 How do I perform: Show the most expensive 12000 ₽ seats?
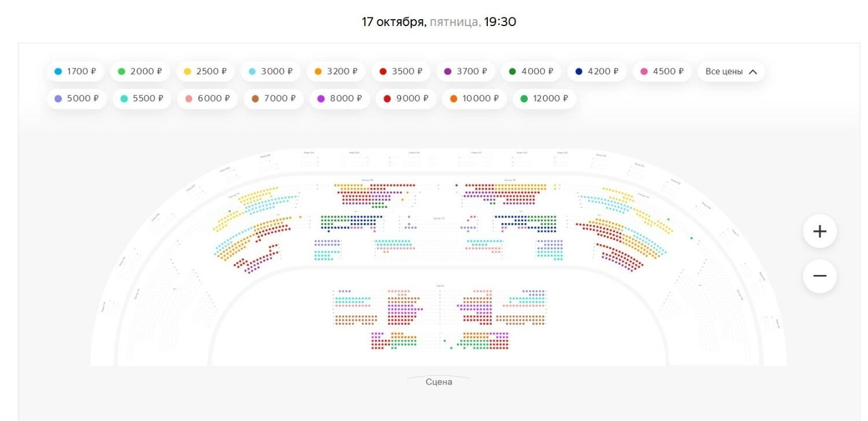(x=544, y=98)
